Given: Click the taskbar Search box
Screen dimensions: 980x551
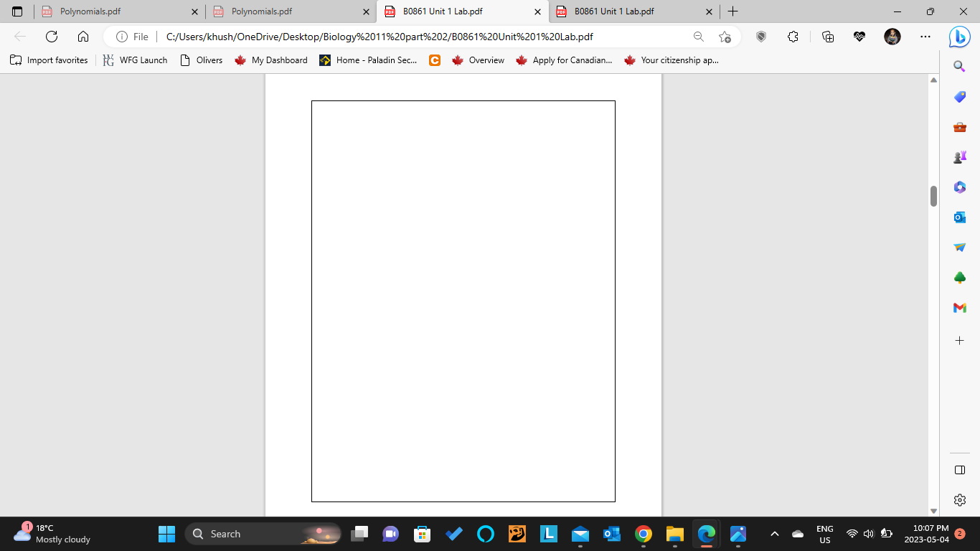Looking at the screenshot, I should (264, 534).
